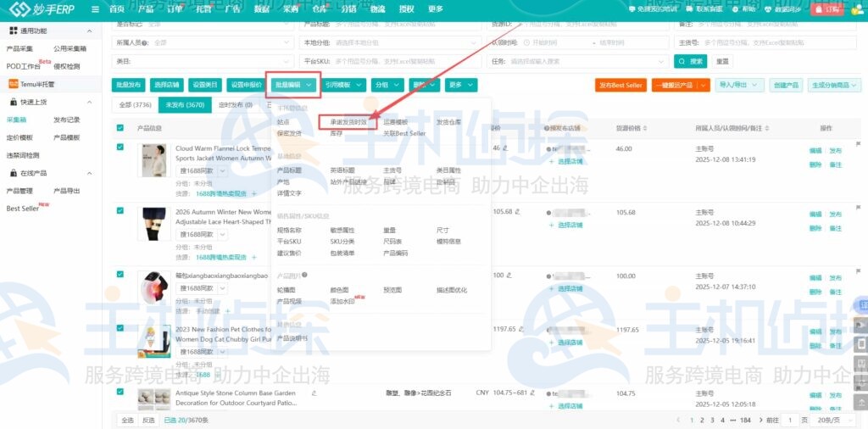Uncheck the 箱包xiangbao product checkbox
The height and width of the screenshot is (429, 868).
pyautogui.click(x=120, y=274)
